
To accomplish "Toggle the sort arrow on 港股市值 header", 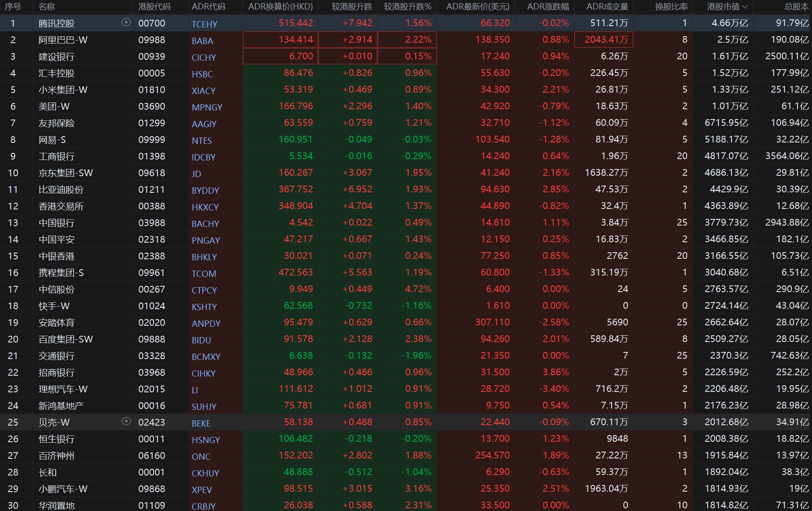I will point(745,7).
